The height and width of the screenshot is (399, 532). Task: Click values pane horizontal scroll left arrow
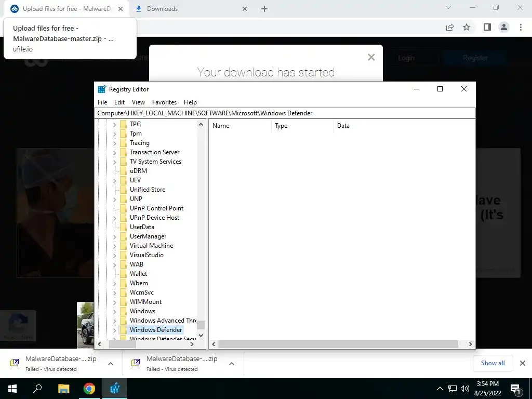(x=214, y=344)
